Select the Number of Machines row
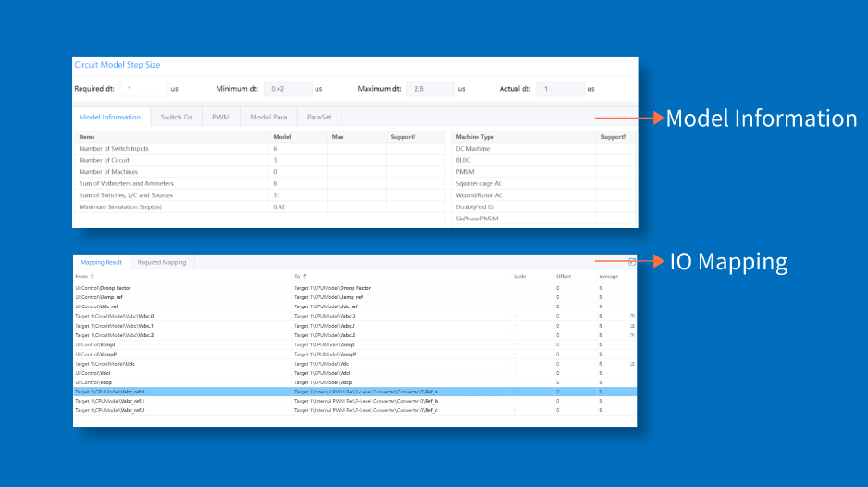The width and height of the screenshot is (868, 487). [260, 172]
